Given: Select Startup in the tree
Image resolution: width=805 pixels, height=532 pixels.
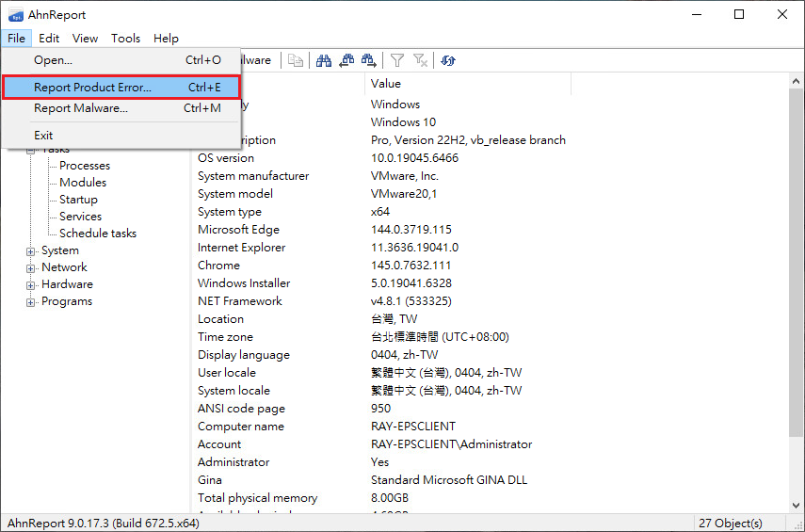Looking at the screenshot, I should pos(78,200).
